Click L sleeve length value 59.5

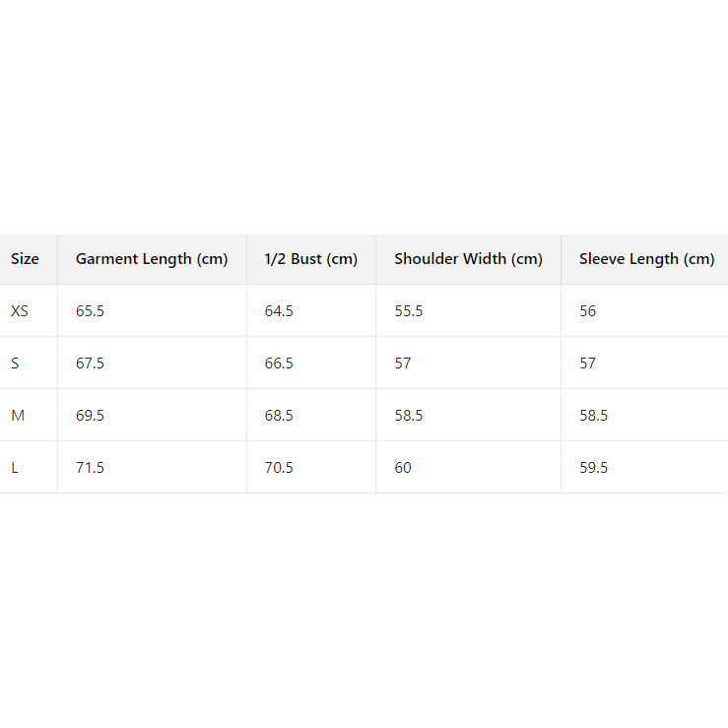coord(593,468)
